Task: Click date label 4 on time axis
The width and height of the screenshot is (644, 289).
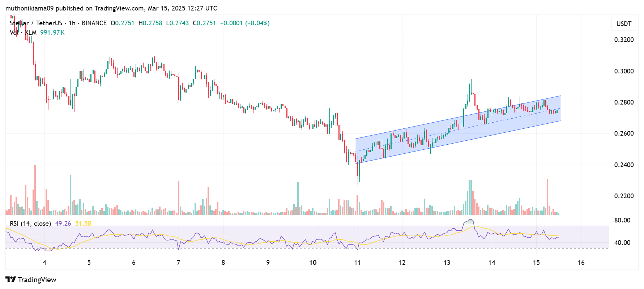Action: tap(44, 263)
